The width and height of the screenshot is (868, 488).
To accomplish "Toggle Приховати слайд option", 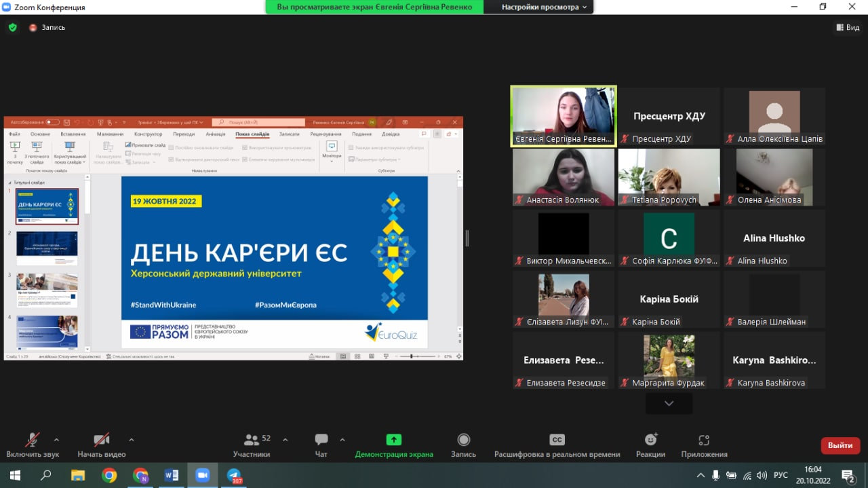I will [x=145, y=145].
